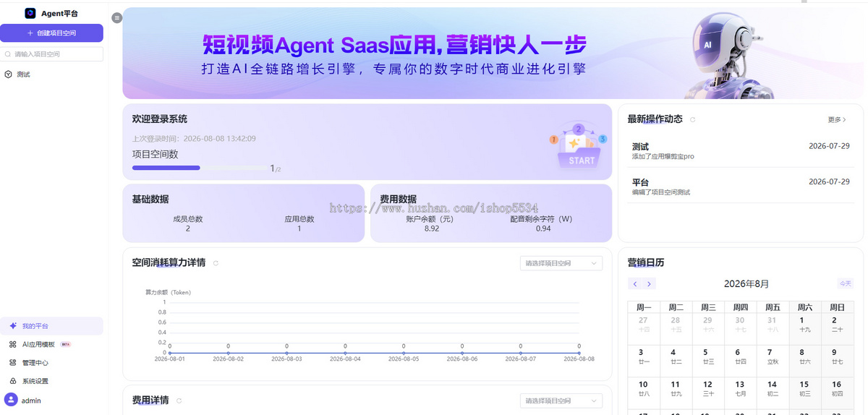Open the 管理中心 menu item
The height and width of the screenshot is (415, 868).
pyautogui.click(x=51, y=363)
